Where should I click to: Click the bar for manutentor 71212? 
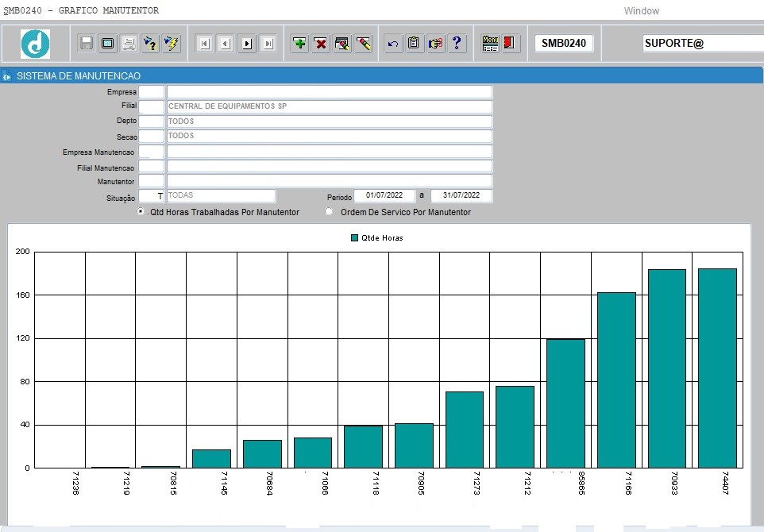point(515,427)
